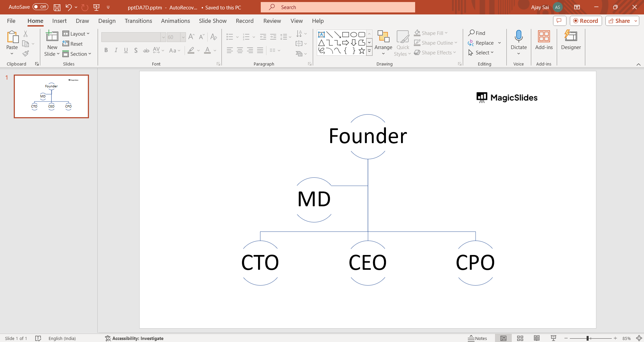Click Increase List Level icon
The width and height of the screenshot is (644, 342).
pyautogui.click(x=273, y=37)
